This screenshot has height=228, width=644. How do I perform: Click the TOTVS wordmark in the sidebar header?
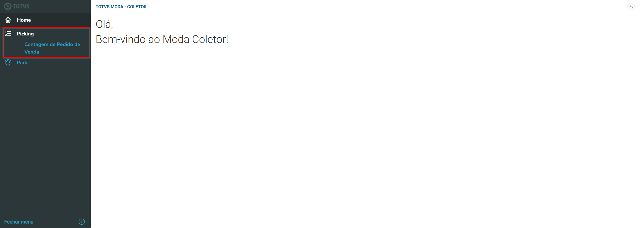coord(21,6)
